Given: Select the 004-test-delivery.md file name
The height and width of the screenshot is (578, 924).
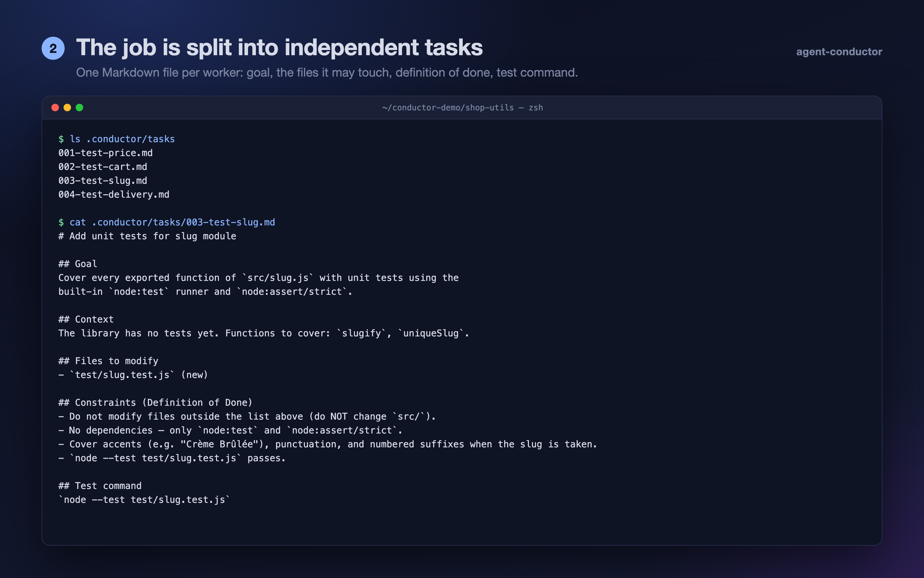Looking at the screenshot, I should [114, 194].
